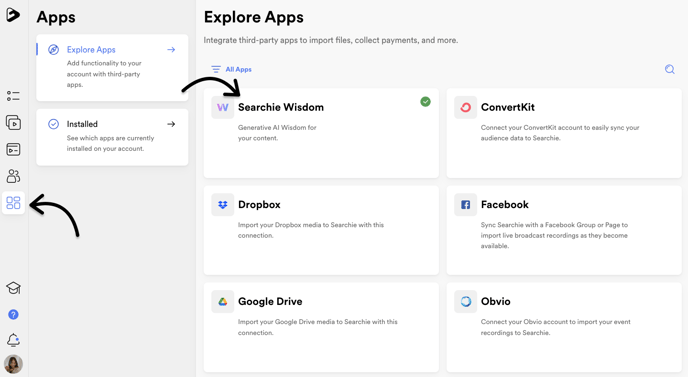Click the Searchie logo in the sidebar
The height and width of the screenshot is (377, 688).
(x=13, y=14)
